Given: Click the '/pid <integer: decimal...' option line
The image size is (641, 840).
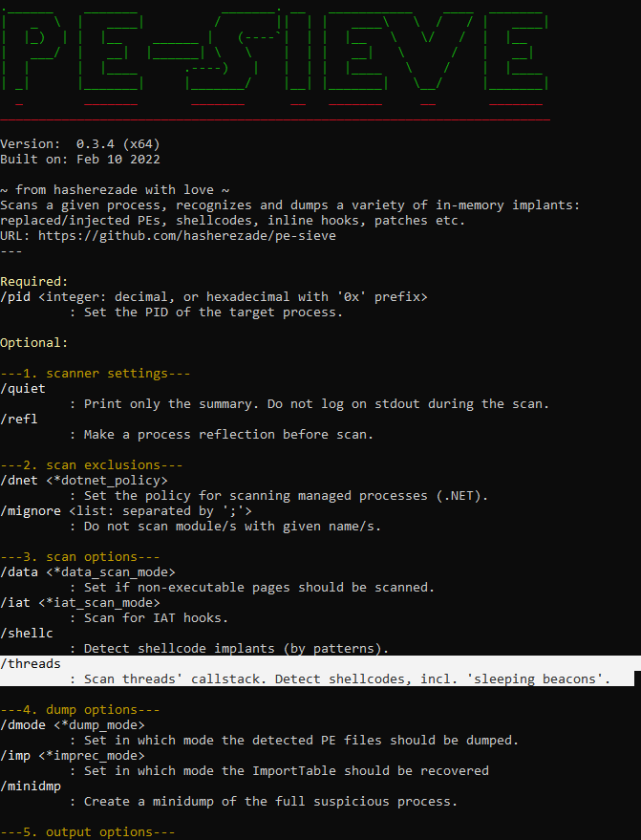Looking at the screenshot, I should tap(214, 297).
